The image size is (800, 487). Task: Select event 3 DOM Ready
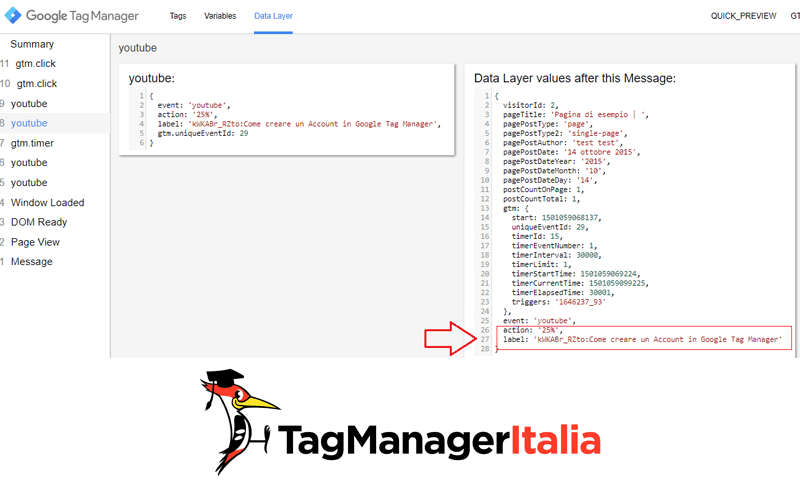pos(39,222)
